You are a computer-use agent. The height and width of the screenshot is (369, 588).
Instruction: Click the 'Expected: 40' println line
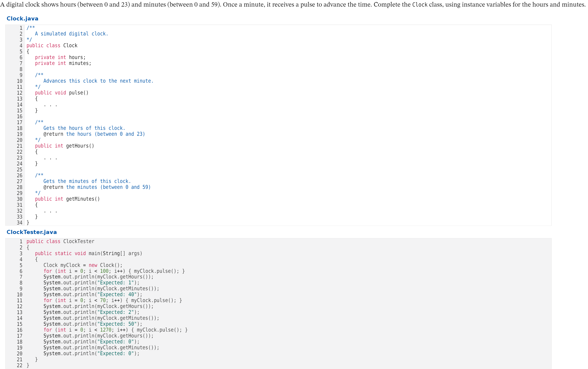(x=93, y=295)
